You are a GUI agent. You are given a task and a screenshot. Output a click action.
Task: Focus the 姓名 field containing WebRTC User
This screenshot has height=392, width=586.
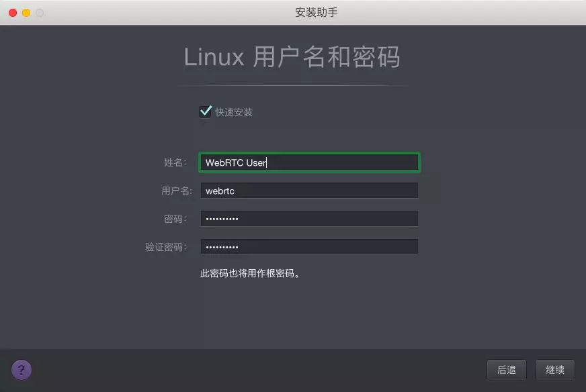(309, 162)
